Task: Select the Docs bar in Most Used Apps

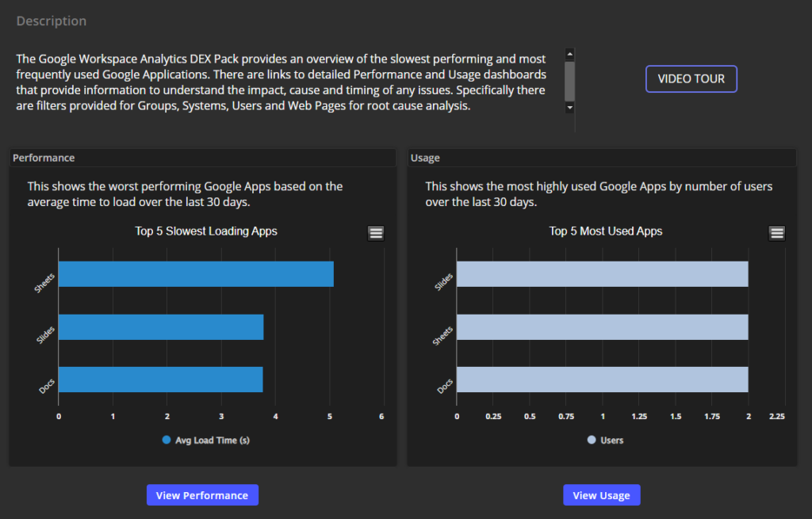Action: 603,380
